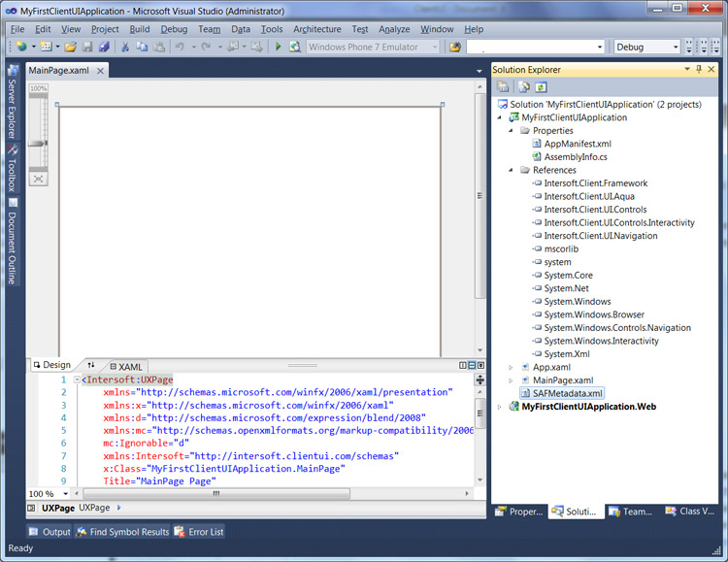Viewport: 728px width, 562px height.
Task: Click Refresh icon in Solution Explorer
Action: click(x=541, y=86)
